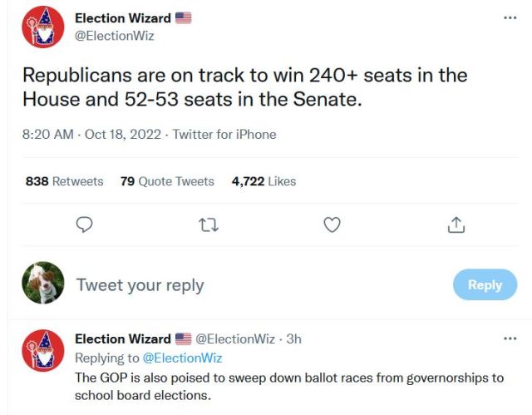
Task: Open Election Wizard's avatar on main tweet
Action: tap(43, 27)
